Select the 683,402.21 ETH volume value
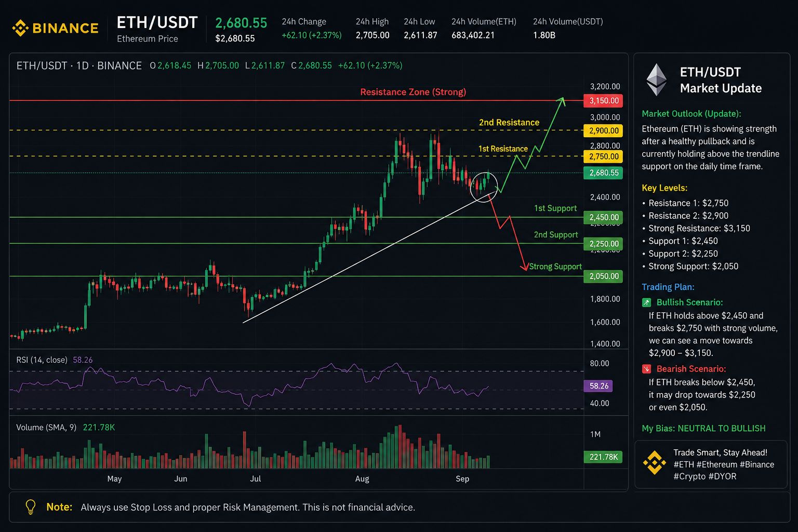This screenshot has height=532, width=798. pos(473,35)
